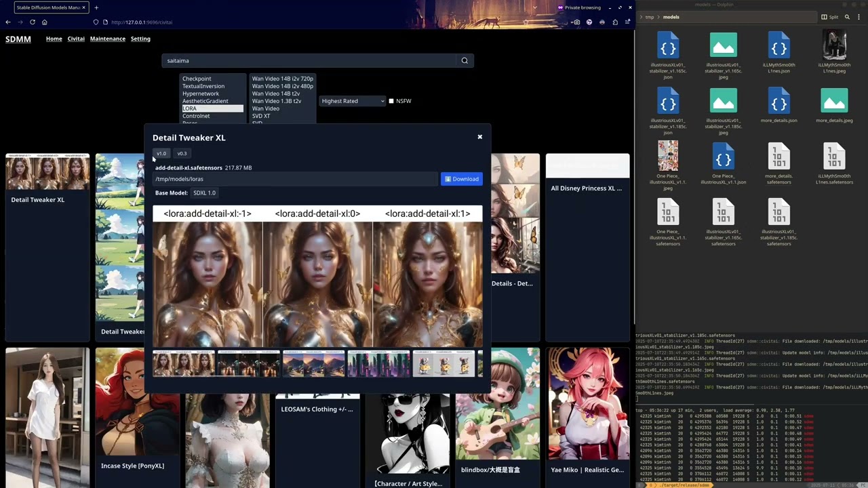Select illustriousXLv01_stabilizer_v1.185c.json file icon
This screenshot has height=488, width=868.
668,101
